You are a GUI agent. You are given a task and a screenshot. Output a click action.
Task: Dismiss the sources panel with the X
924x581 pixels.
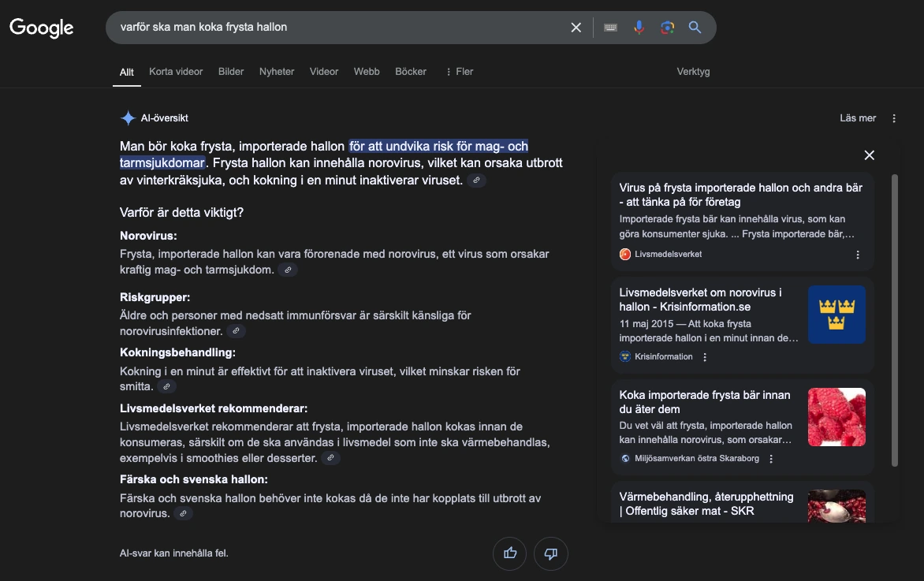869,155
